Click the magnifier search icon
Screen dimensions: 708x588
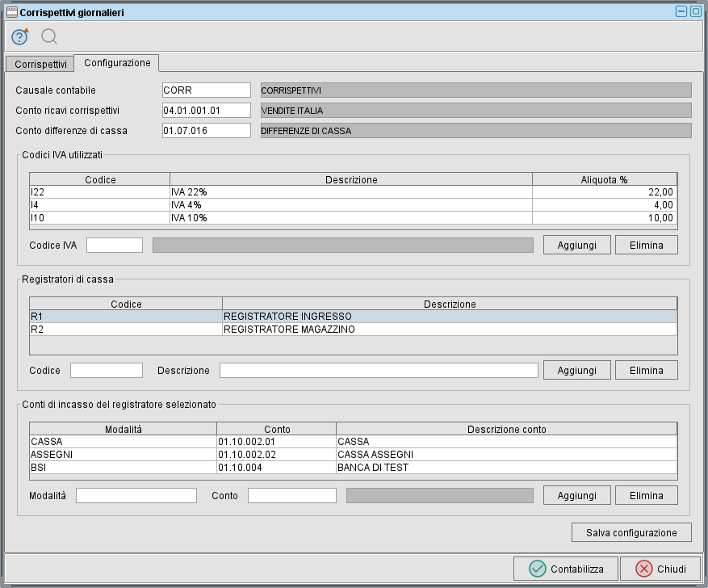48,36
